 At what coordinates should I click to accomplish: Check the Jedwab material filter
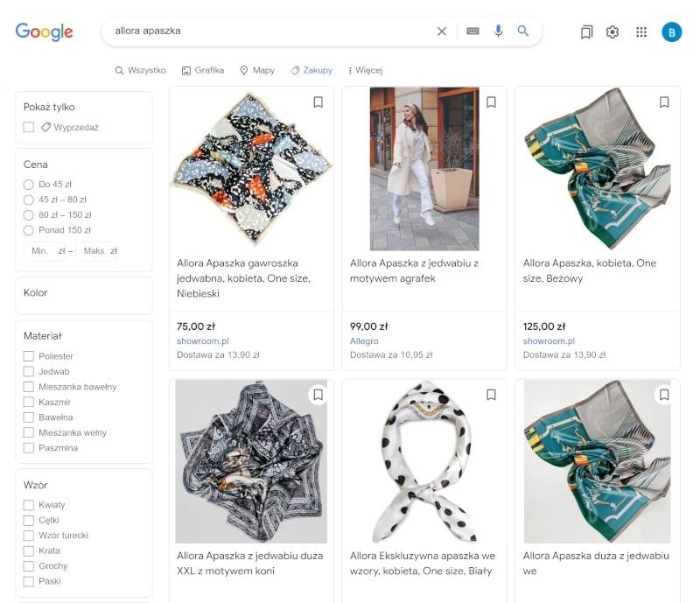pos(29,372)
